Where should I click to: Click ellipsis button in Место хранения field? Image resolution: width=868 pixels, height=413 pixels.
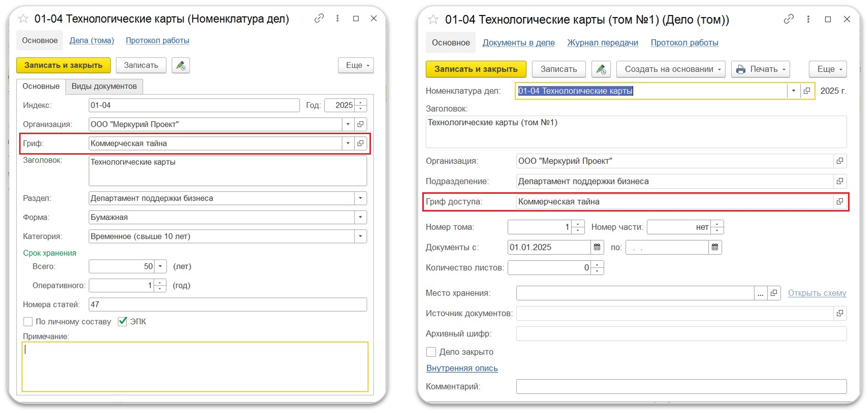click(760, 293)
